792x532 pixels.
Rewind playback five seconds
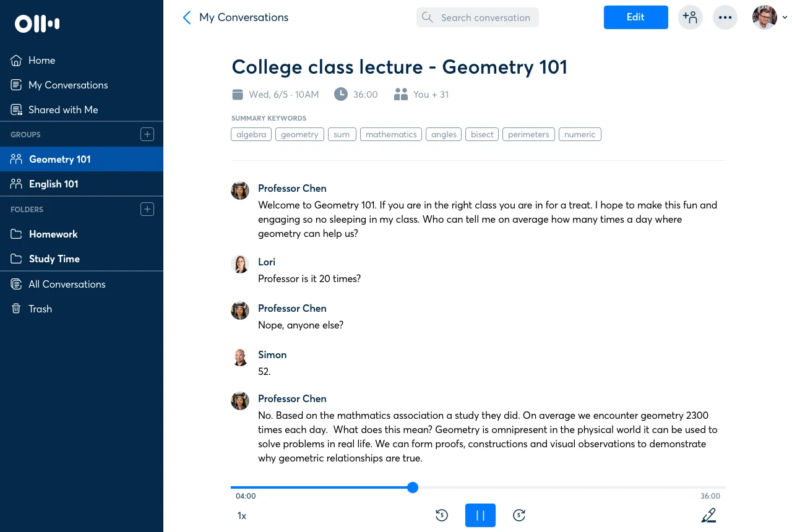(x=441, y=515)
